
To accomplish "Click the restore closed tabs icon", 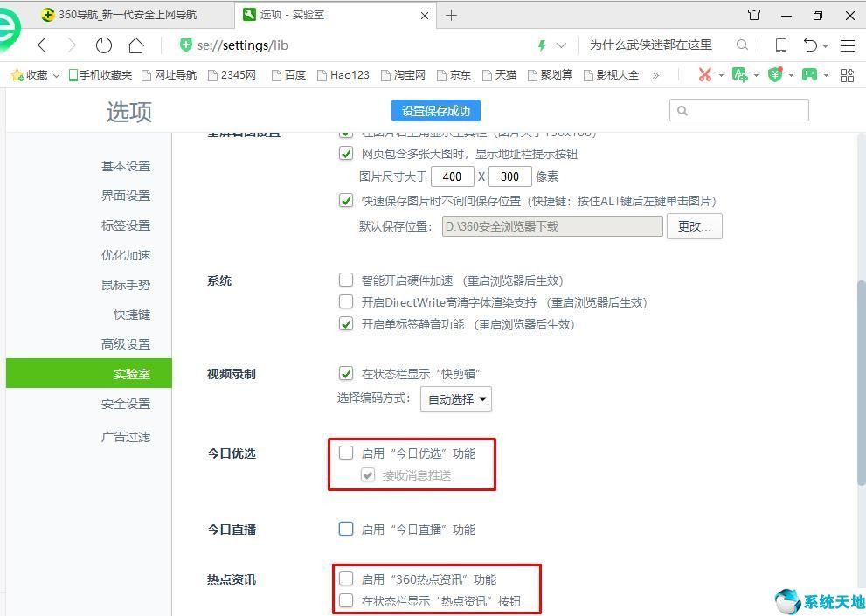I will 809,45.
